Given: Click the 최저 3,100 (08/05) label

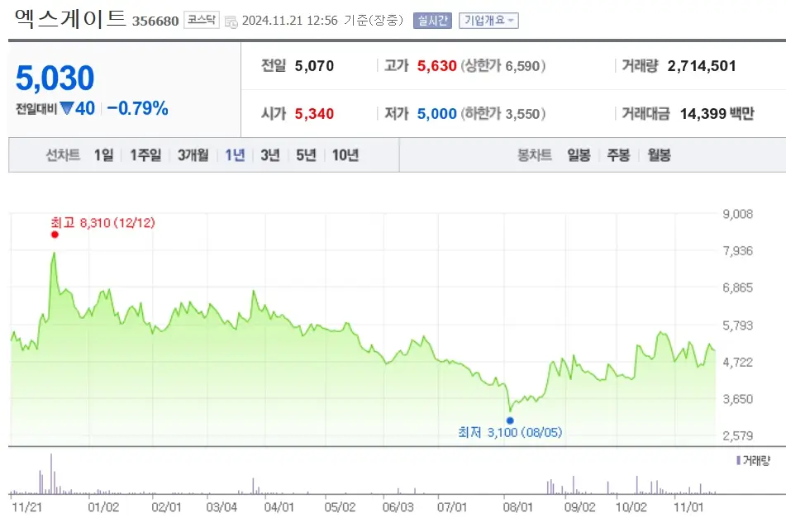Looking at the screenshot, I should pos(510,432).
